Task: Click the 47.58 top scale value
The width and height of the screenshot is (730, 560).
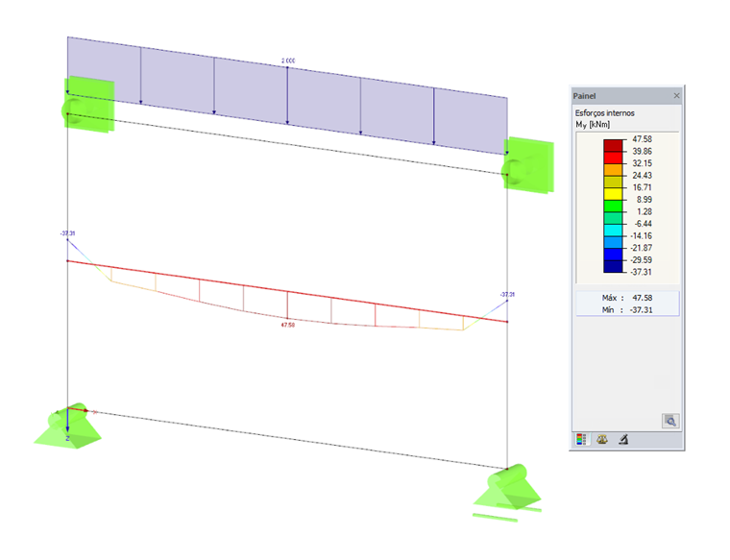Action: [x=642, y=139]
